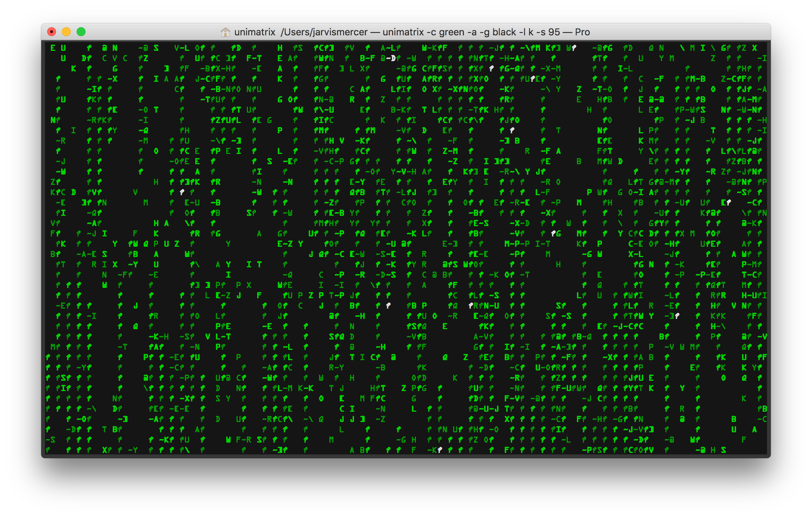This screenshot has height=517, width=812.
Task: Click empty title bar area on right side
Action: [x=682, y=32]
